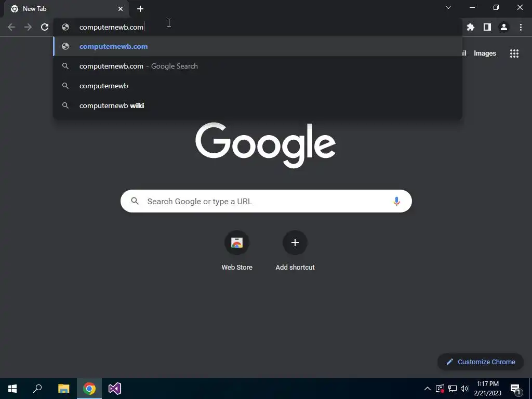Select computernewb.com URL suggestion
This screenshot has height=399, width=532.
258,46
